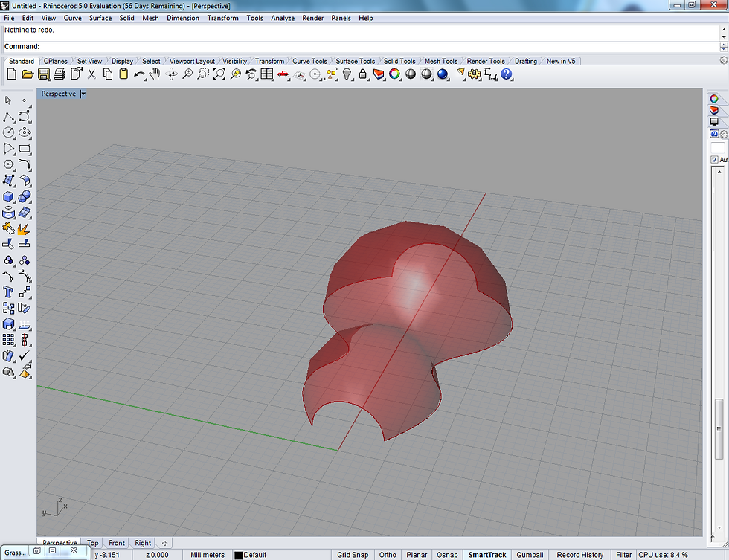
Task: Switch to the Curve Tools toolbar tab
Action: (x=309, y=61)
